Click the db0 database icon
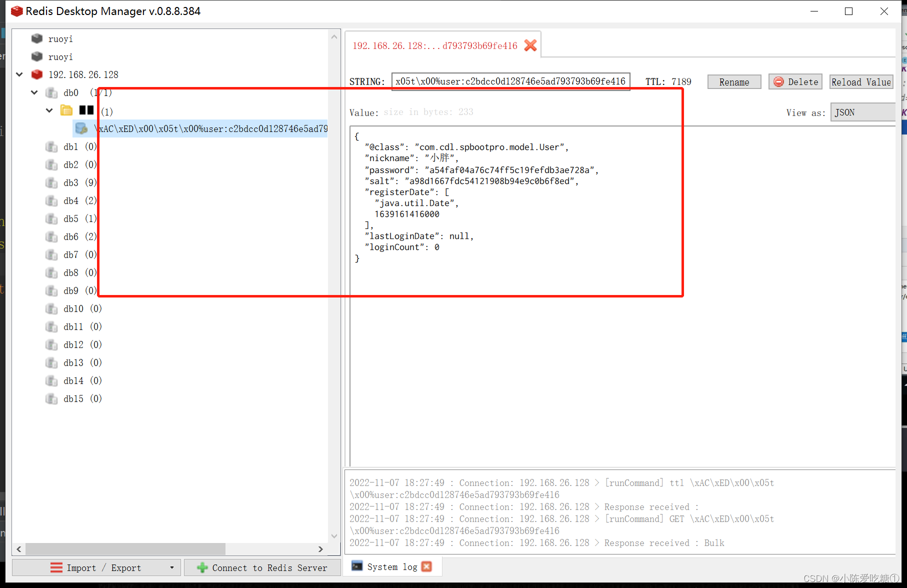This screenshot has width=907, height=588. (51, 92)
